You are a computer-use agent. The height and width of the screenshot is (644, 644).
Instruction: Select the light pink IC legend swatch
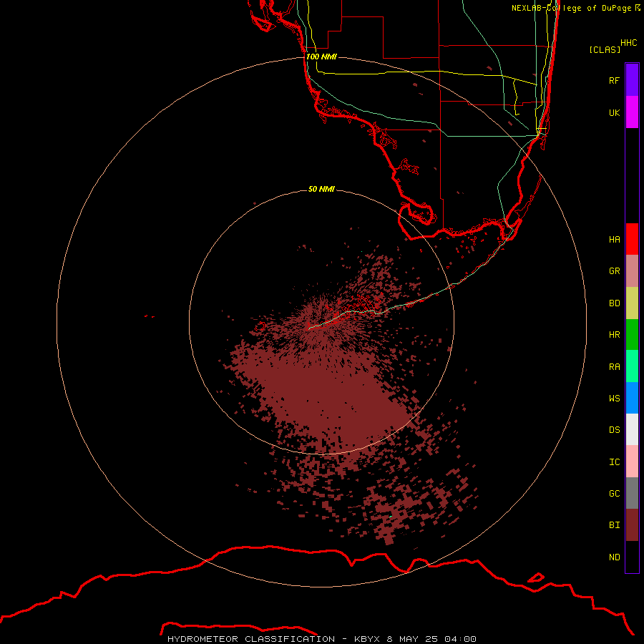(632, 462)
